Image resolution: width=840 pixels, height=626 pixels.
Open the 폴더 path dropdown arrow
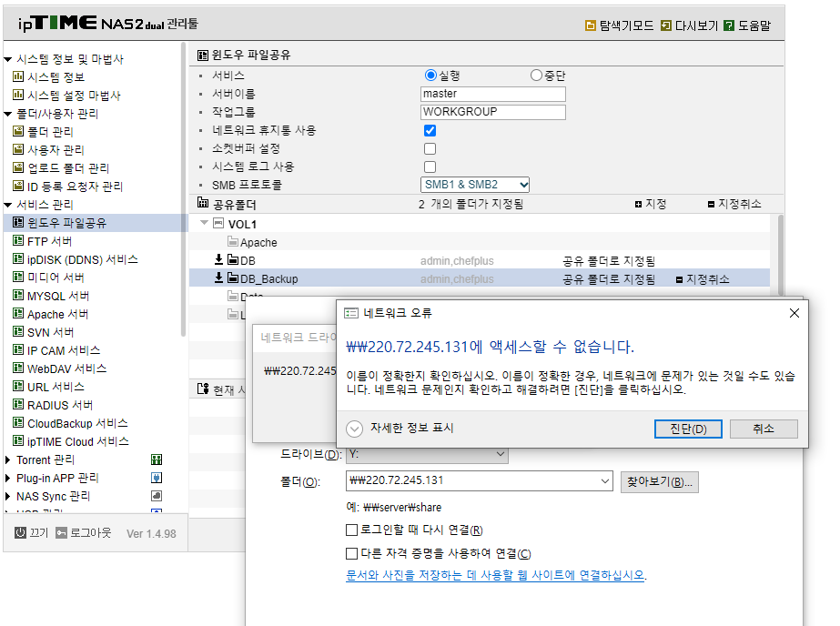click(605, 481)
